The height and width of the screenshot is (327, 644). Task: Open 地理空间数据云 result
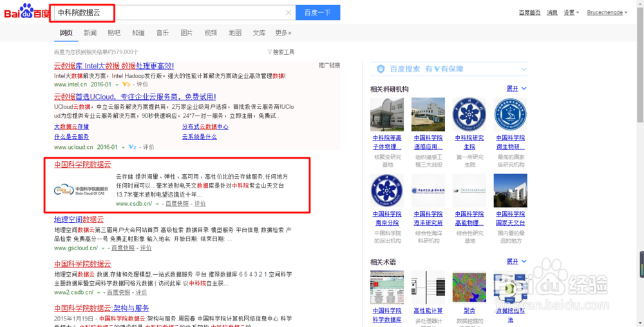pyautogui.click(x=79, y=220)
